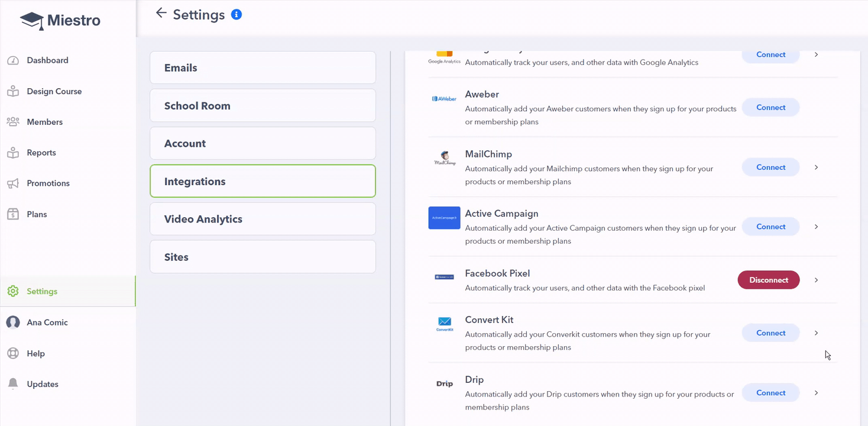Click the blue info icon near Settings
The image size is (868, 426).
pos(237,14)
